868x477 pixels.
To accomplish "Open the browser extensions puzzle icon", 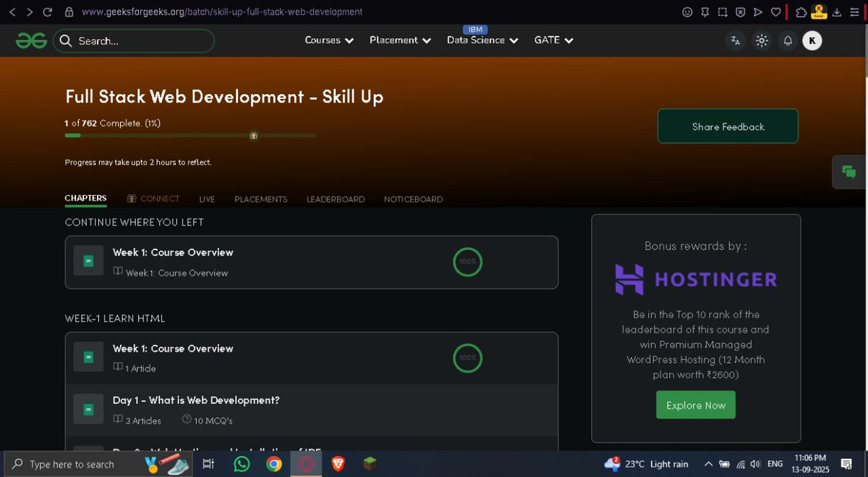I will tap(801, 12).
